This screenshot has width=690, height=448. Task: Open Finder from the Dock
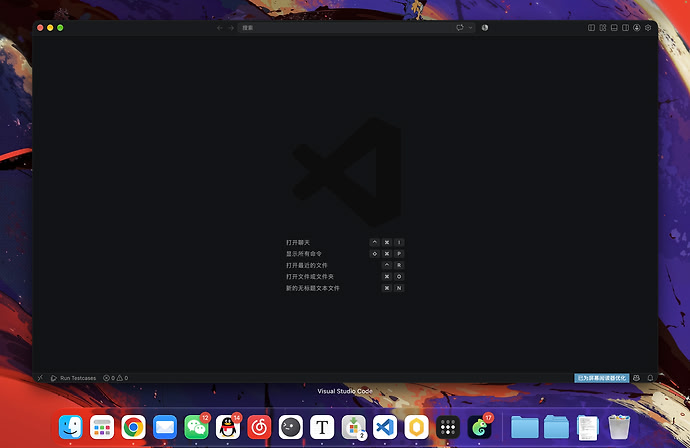click(x=70, y=427)
